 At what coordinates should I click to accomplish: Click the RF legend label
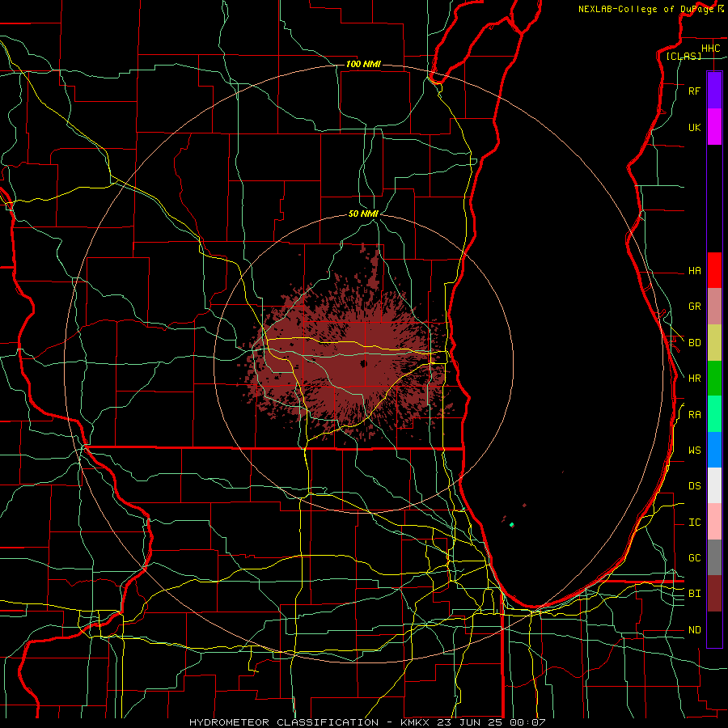coord(694,91)
